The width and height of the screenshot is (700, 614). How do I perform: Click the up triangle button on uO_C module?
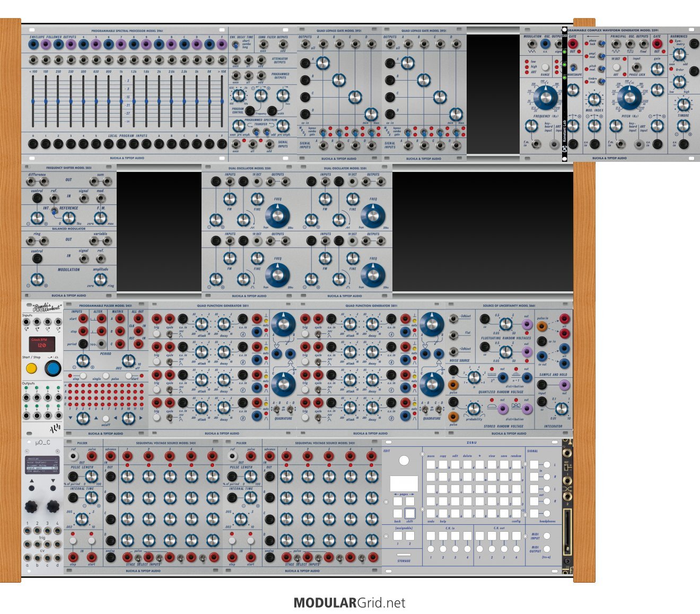pos(31,488)
